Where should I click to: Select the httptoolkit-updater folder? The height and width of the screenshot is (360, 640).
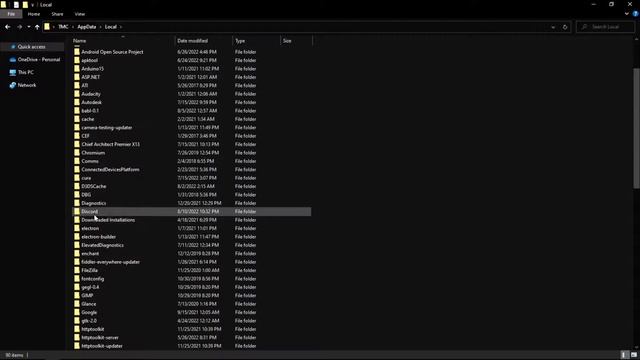tap(102, 346)
